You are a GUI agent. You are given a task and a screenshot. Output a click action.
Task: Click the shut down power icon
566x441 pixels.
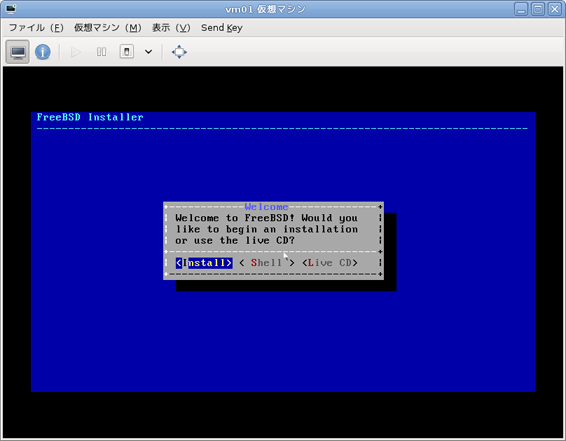127,52
